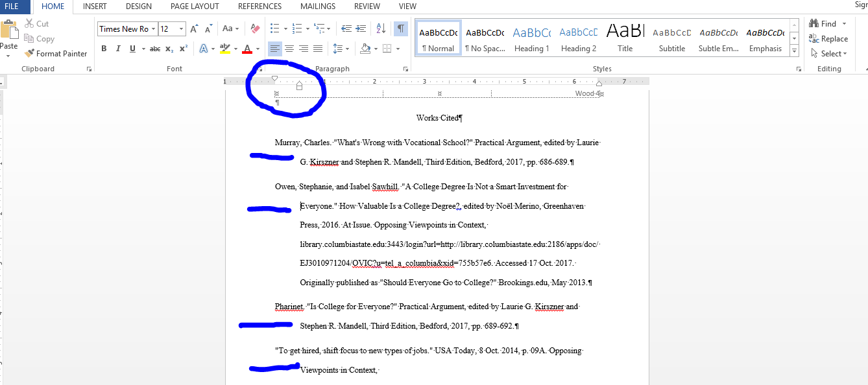Open the REVIEW ribbon tab
The height and width of the screenshot is (385, 868).
[x=367, y=6]
